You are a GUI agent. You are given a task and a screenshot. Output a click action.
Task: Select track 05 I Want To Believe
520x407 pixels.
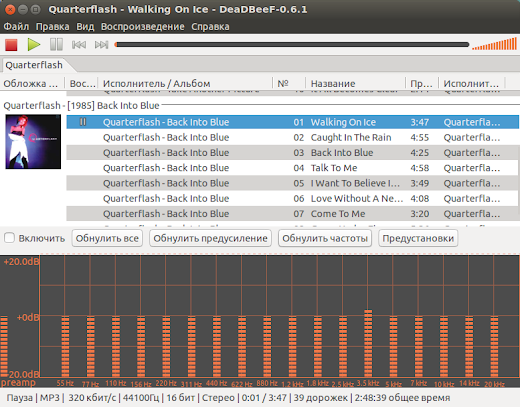[x=293, y=183]
